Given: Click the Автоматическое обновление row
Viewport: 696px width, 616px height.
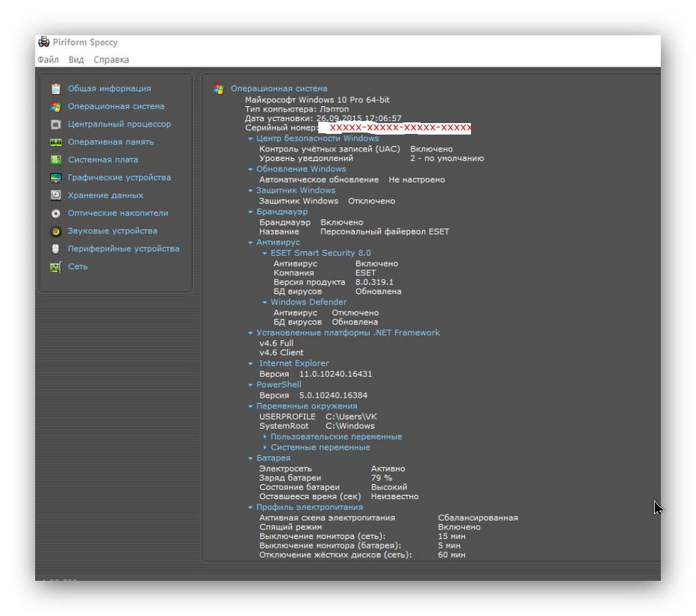Looking at the screenshot, I should 352,180.
